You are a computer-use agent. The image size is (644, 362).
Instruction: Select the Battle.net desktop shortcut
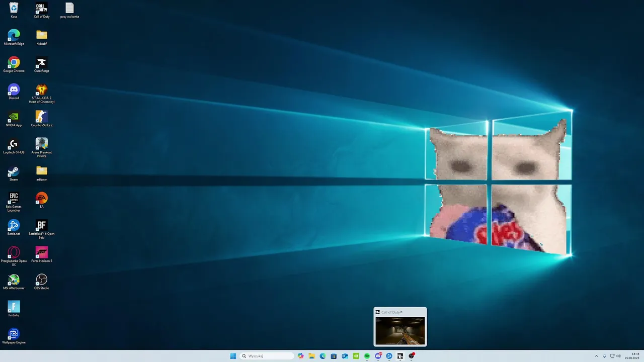tap(14, 227)
